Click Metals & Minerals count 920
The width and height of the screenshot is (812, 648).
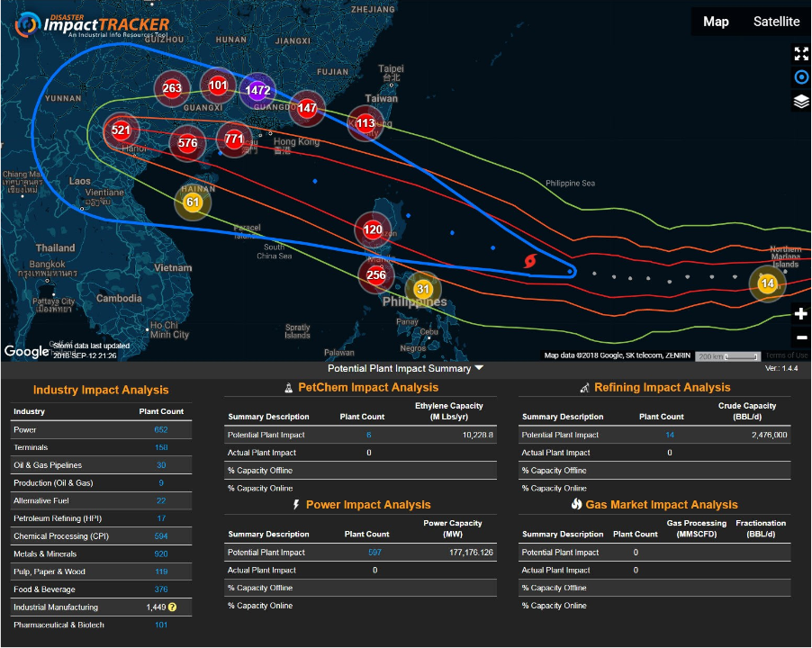point(161,553)
